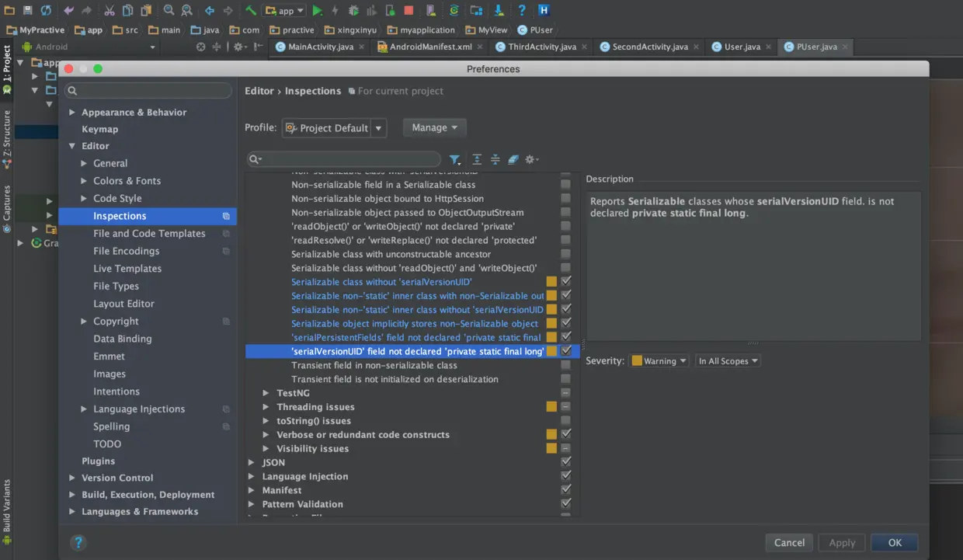Click the Open folder icon in main toolbar
The image size is (963, 560).
(x=9, y=10)
